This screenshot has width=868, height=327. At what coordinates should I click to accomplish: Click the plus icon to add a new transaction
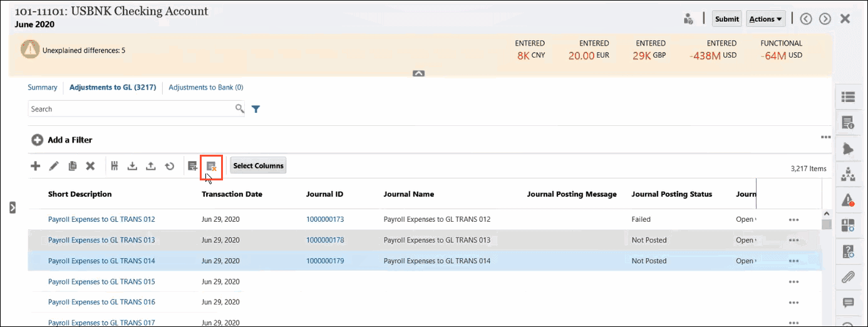[36, 166]
